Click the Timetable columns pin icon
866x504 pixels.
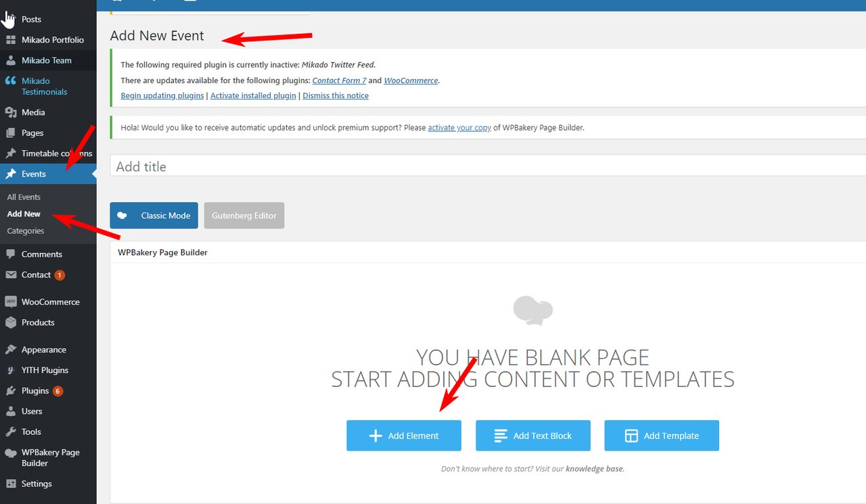(x=11, y=154)
